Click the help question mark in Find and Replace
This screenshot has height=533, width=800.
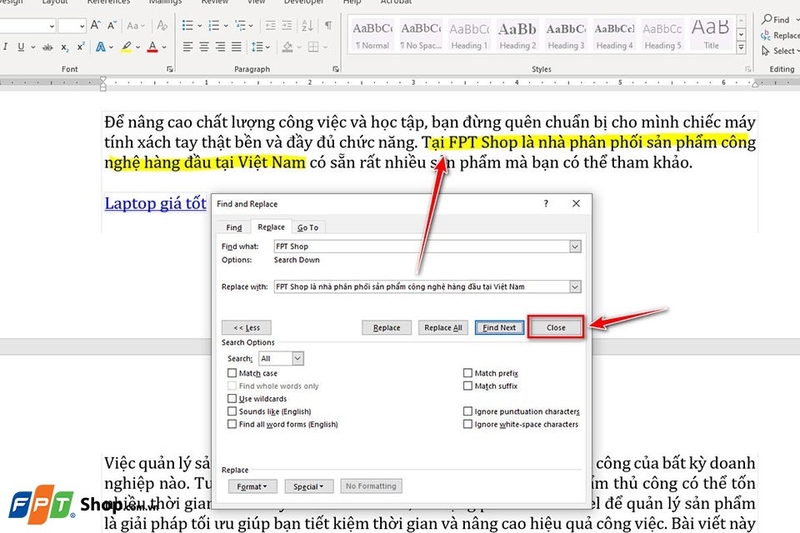tap(546, 204)
